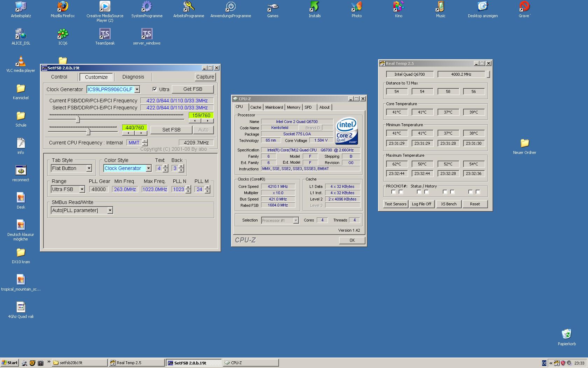Switch to the Control tab in SetFSB
The height and width of the screenshot is (368, 588).
(59, 77)
